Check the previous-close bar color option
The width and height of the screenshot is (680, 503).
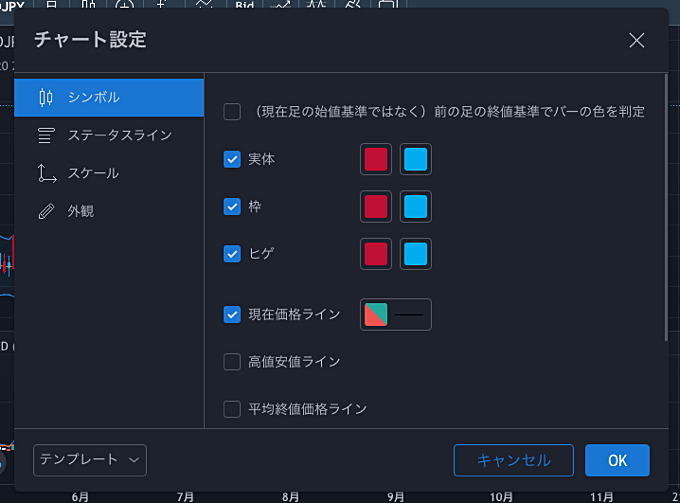232,111
